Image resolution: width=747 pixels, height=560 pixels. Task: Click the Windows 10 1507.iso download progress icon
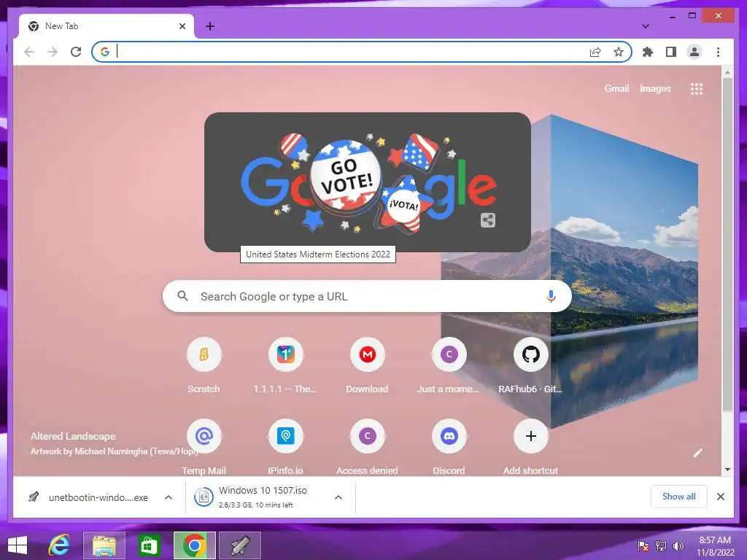point(204,497)
